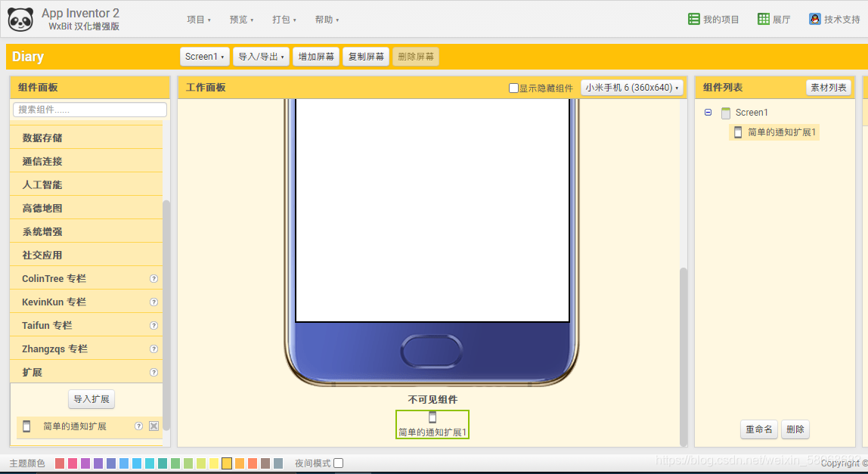Select the pink theme color swatch
Screen dimensions: 868x474
coord(72,463)
